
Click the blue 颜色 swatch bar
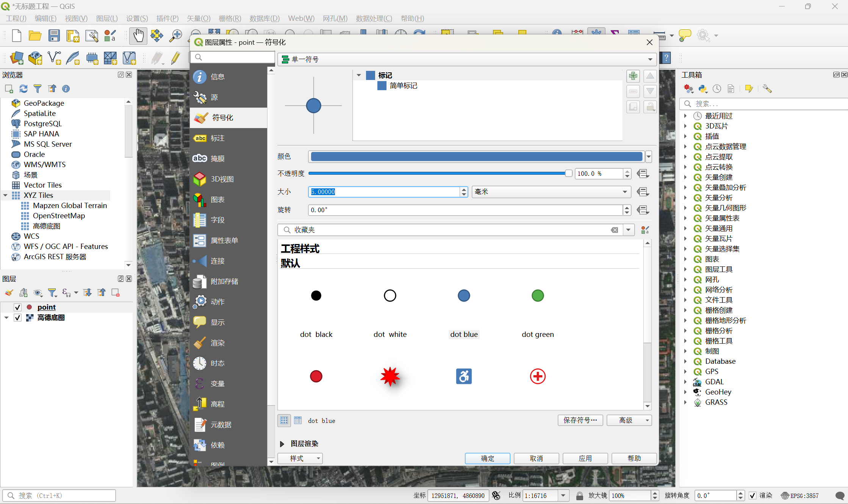(476, 156)
